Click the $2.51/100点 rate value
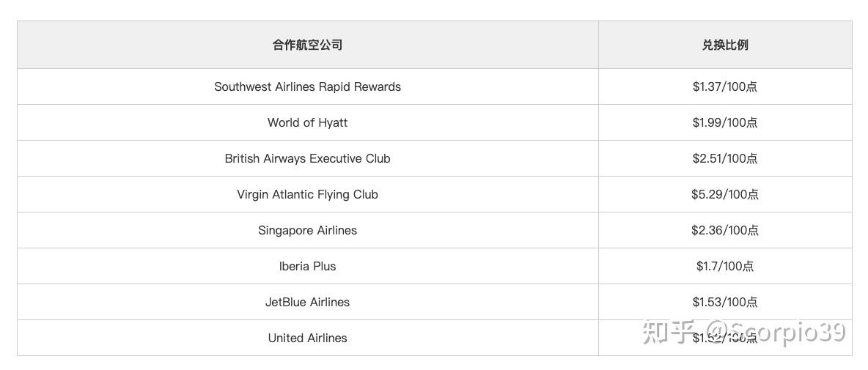 (724, 158)
